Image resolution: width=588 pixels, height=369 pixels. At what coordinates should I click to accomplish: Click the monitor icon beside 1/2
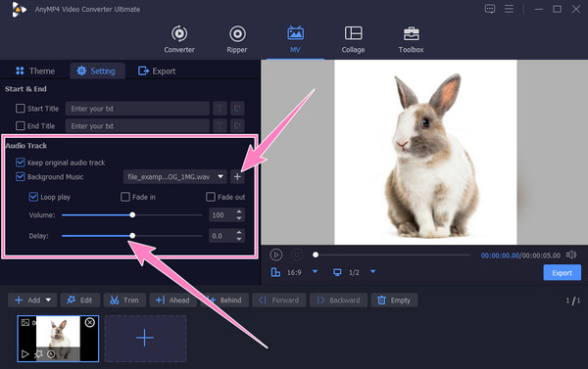[x=337, y=272]
